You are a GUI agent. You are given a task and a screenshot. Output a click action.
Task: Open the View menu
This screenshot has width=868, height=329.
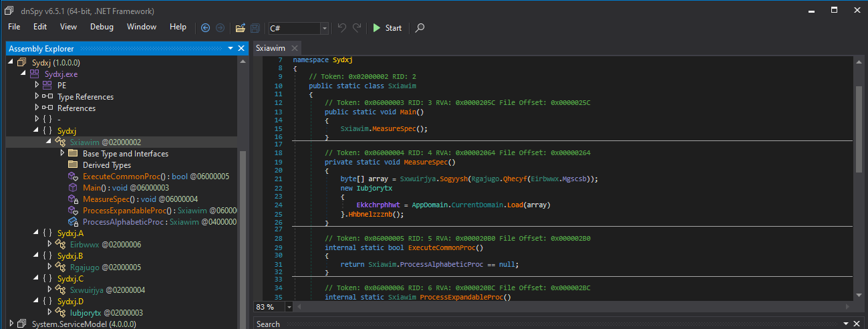[x=68, y=27]
